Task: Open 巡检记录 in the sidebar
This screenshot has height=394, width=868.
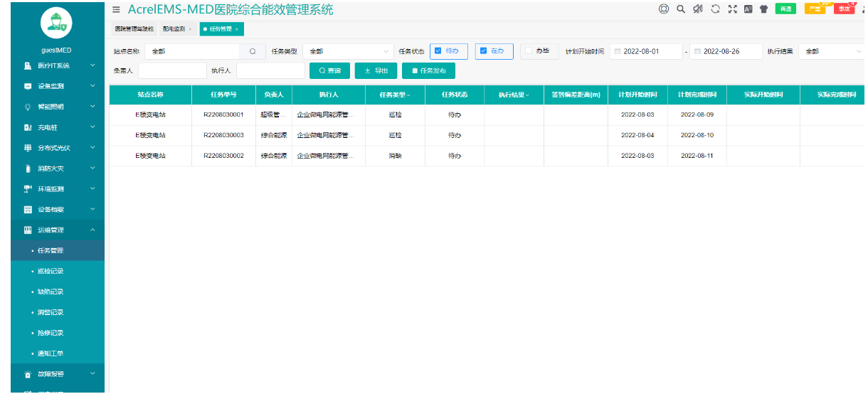Action: click(52, 272)
